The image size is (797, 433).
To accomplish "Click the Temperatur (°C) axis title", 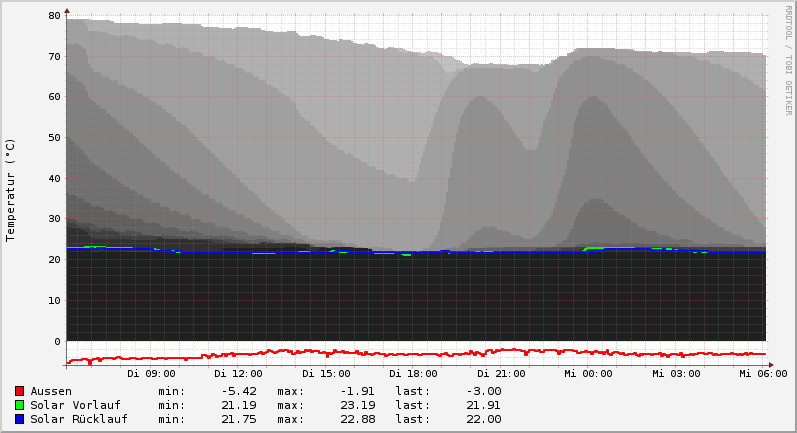I will 11,190.
